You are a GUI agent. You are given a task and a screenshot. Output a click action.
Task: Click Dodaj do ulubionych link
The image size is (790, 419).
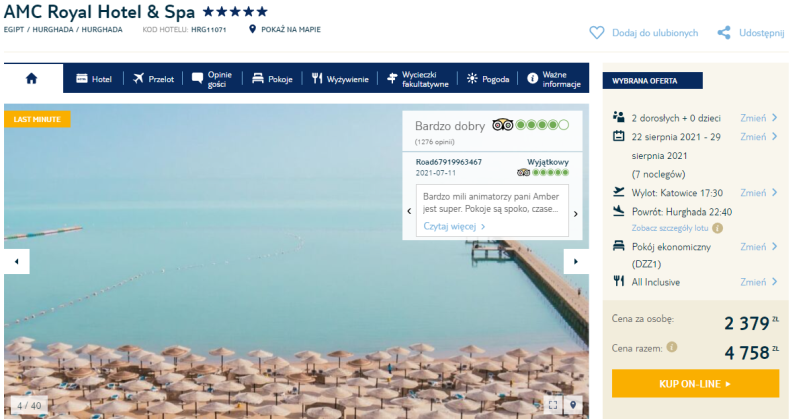(655, 33)
